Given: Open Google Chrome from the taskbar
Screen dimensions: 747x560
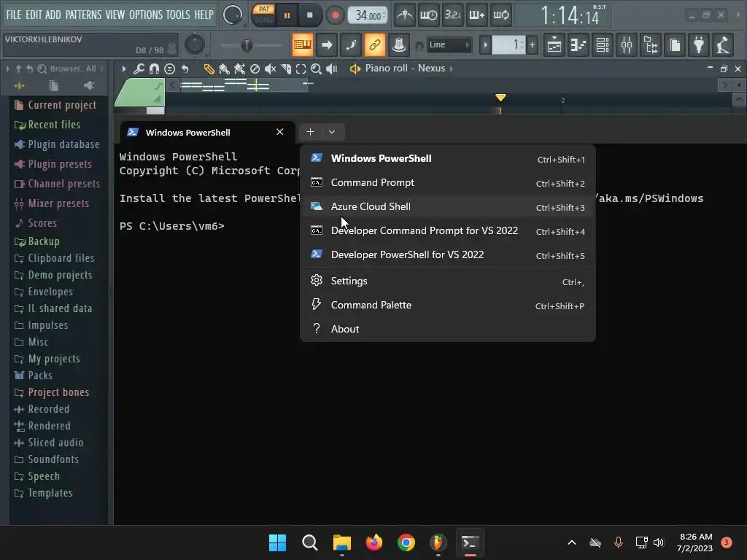Looking at the screenshot, I should pos(406,542).
